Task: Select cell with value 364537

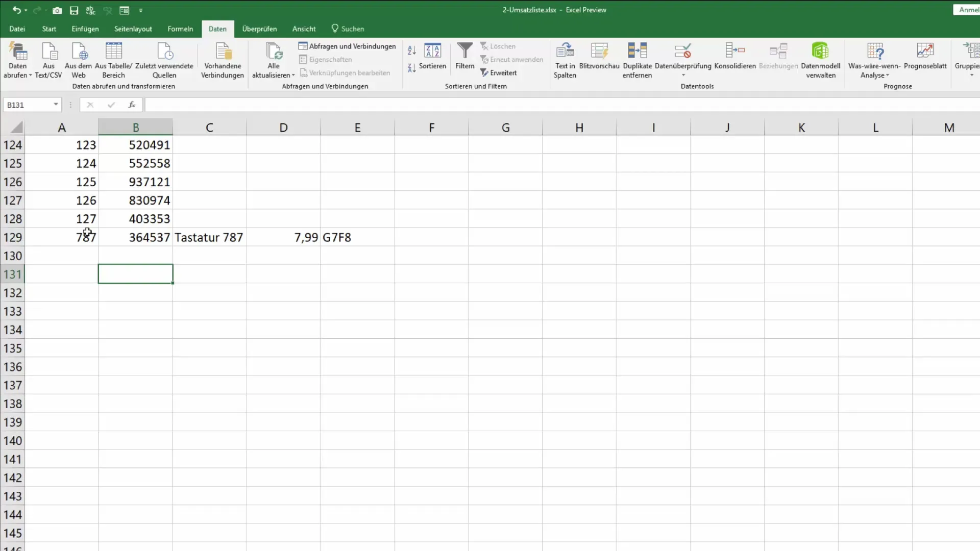Action: (136, 237)
